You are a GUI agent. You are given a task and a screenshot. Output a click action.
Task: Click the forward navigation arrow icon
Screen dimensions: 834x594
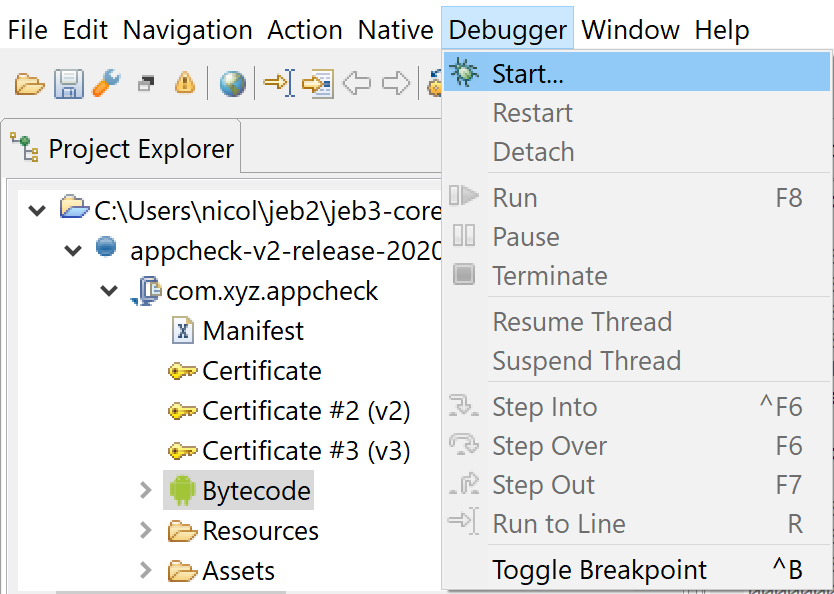[x=396, y=83]
